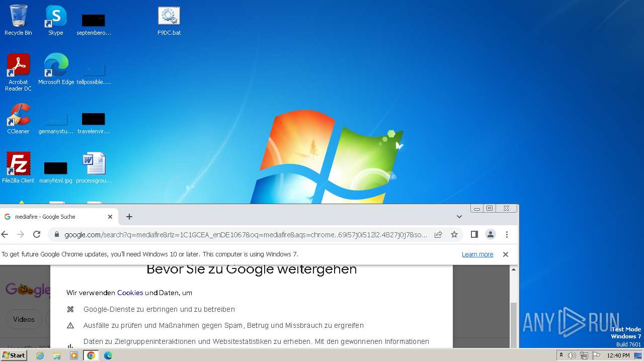Select the mediafire - Google Suche tab

click(x=58, y=217)
